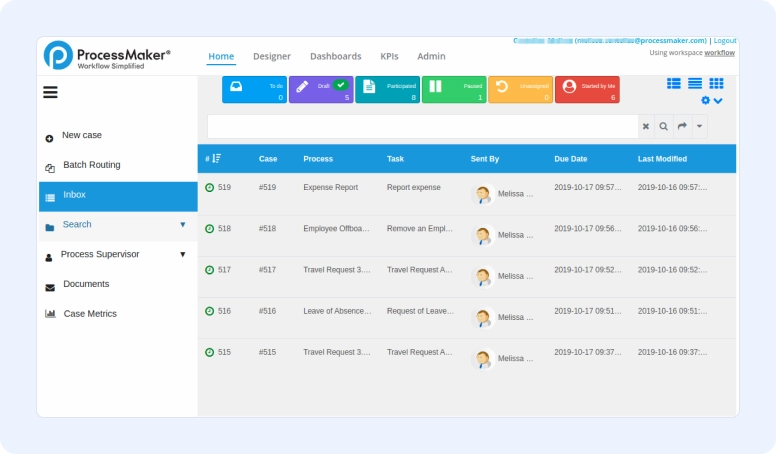Click the Request of Leave... task cell

[x=420, y=311]
